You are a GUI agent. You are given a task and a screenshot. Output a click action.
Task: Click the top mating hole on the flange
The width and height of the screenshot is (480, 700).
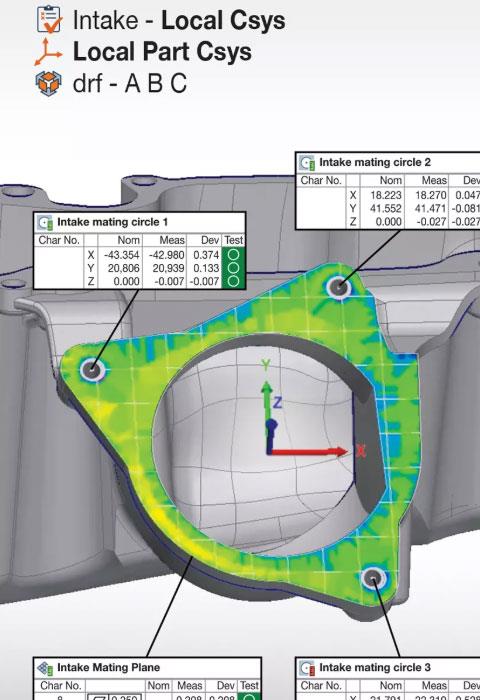pyautogui.click(x=339, y=286)
